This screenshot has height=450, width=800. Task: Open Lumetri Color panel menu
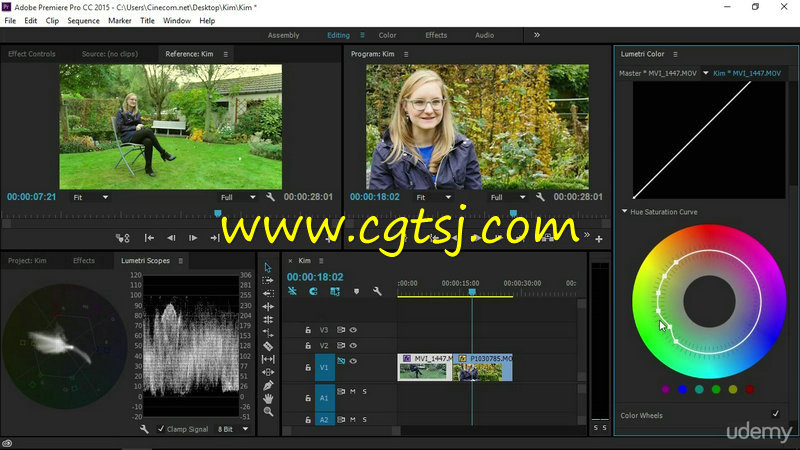(x=675, y=54)
